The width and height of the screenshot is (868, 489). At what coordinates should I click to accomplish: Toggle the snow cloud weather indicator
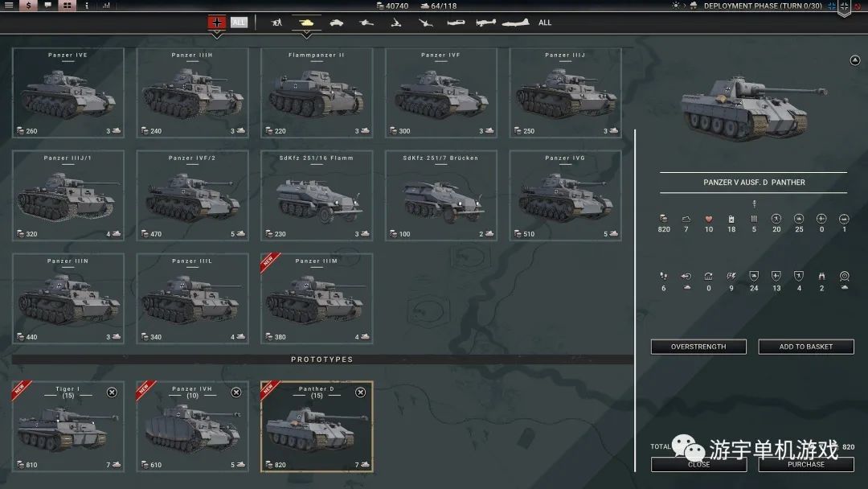pyautogui.click(x=694, y=5)
